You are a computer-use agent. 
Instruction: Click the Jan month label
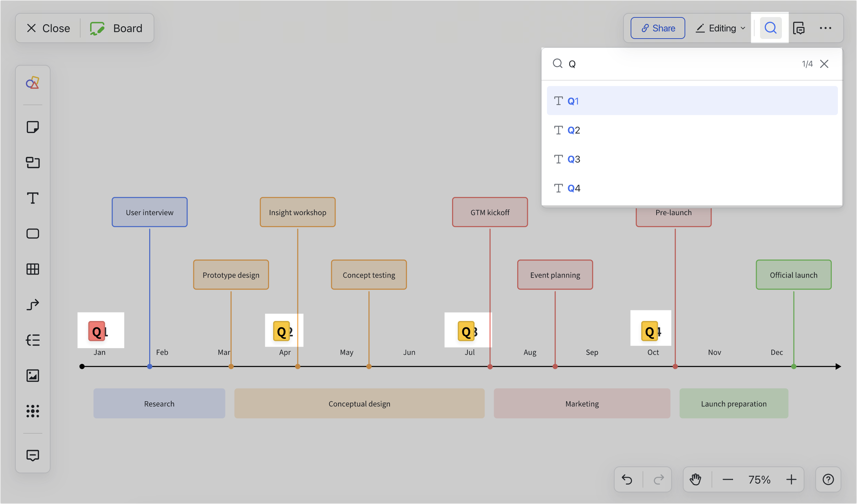tap(100, 352)
